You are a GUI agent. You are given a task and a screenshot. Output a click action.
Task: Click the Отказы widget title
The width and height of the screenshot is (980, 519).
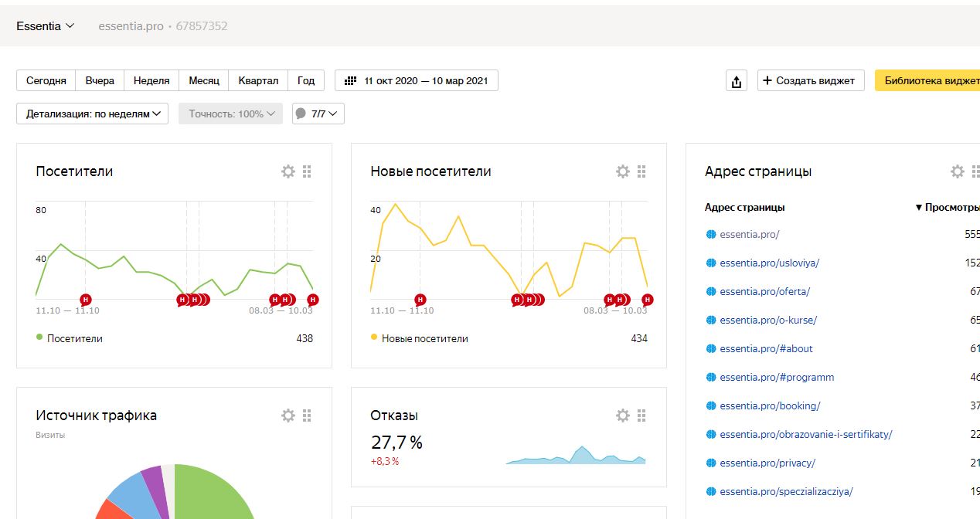point(394,416)
